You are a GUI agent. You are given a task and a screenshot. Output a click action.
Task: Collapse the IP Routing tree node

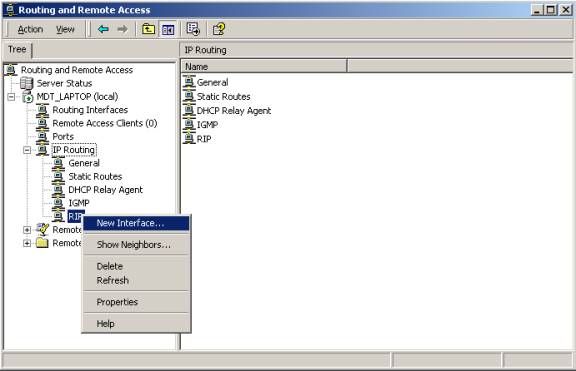(x=27, y=150)
